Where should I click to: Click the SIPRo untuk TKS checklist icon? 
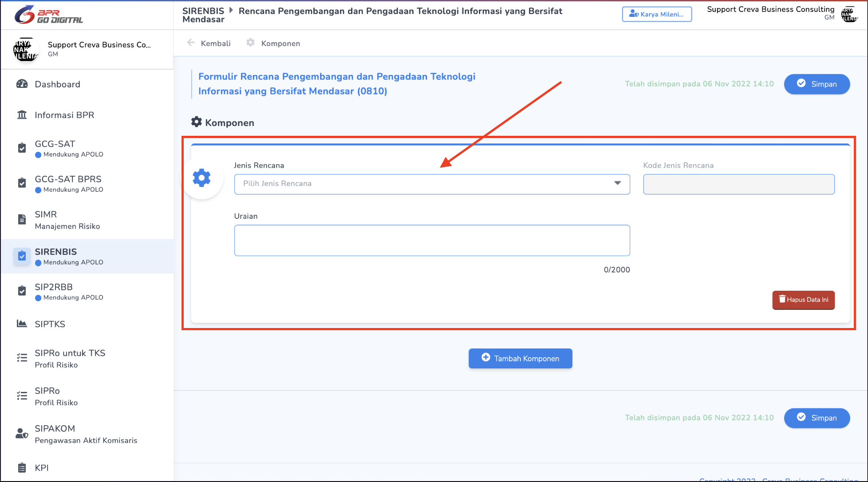pyautogui.click(x=22, y=358)
